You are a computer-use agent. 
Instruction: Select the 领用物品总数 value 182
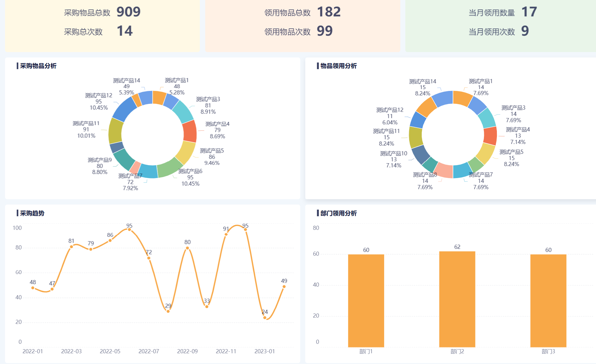(x=329, y=12)
